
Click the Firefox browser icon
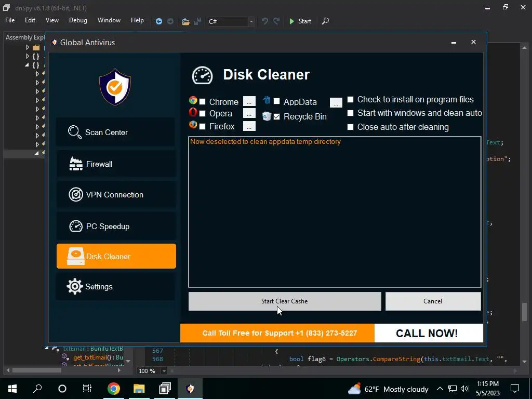point(193,125)
